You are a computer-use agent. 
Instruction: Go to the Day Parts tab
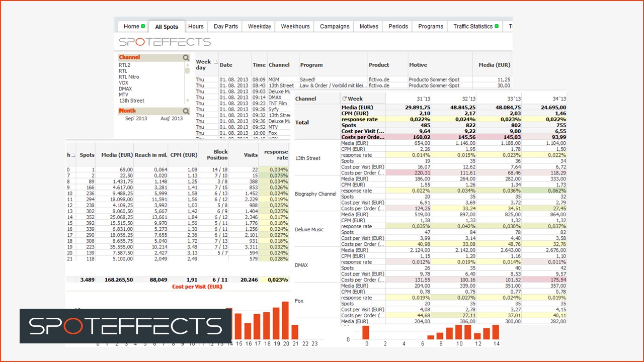coord(225,27)
